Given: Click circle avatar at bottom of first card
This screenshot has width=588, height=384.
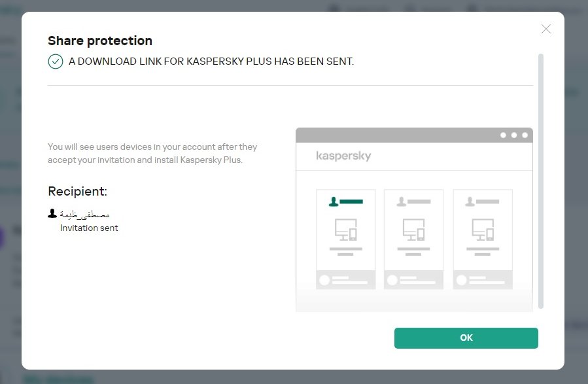Looking at the screenshot, I should click(x=324, y=280).
